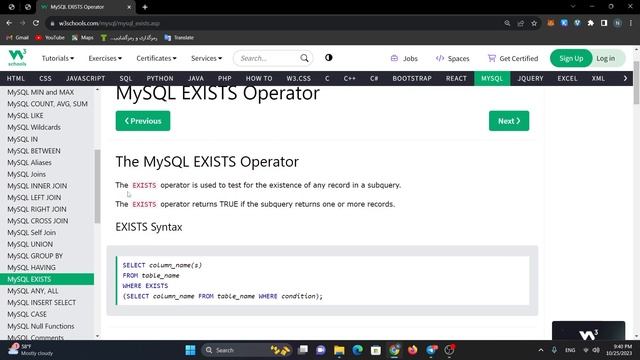The height and width of the screenshot is (360, 640).
Task: Open Translate bookmark
Action: [179, 38]
